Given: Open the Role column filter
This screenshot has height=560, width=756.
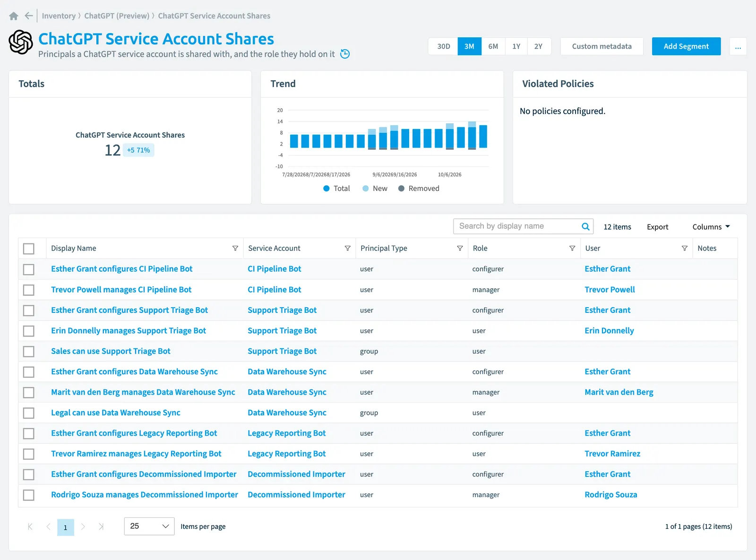Looking at the screenshot, I should tap(572, 249).
